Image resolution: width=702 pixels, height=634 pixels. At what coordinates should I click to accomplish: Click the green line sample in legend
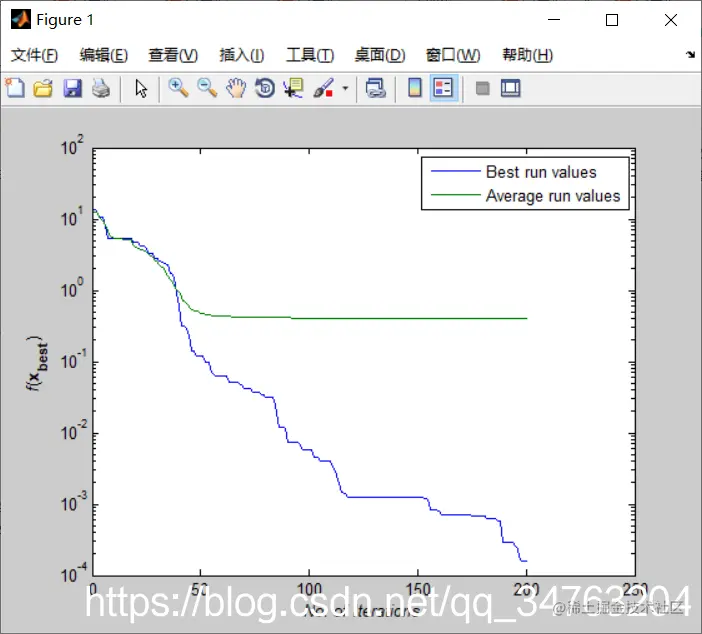point(455,195)
